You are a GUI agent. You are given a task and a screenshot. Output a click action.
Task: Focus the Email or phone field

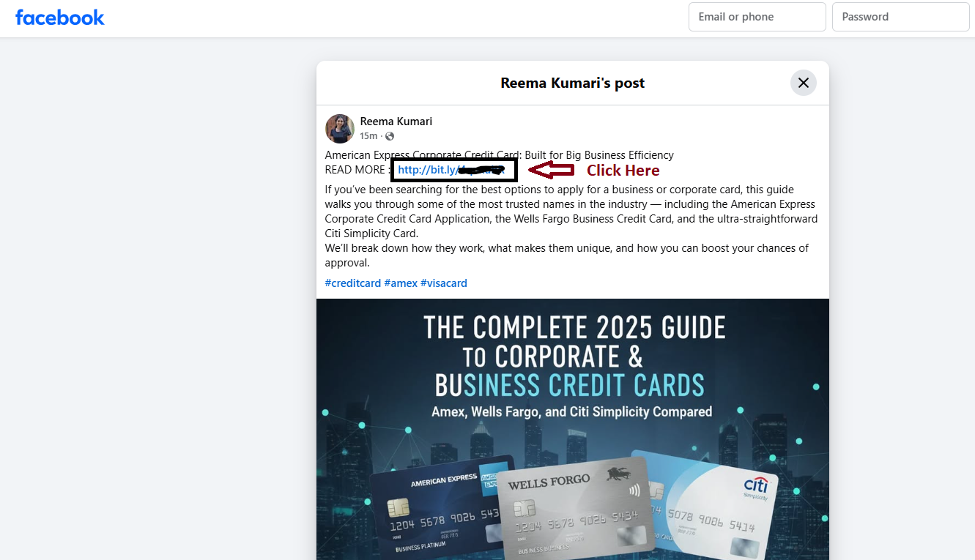(757, 17)
